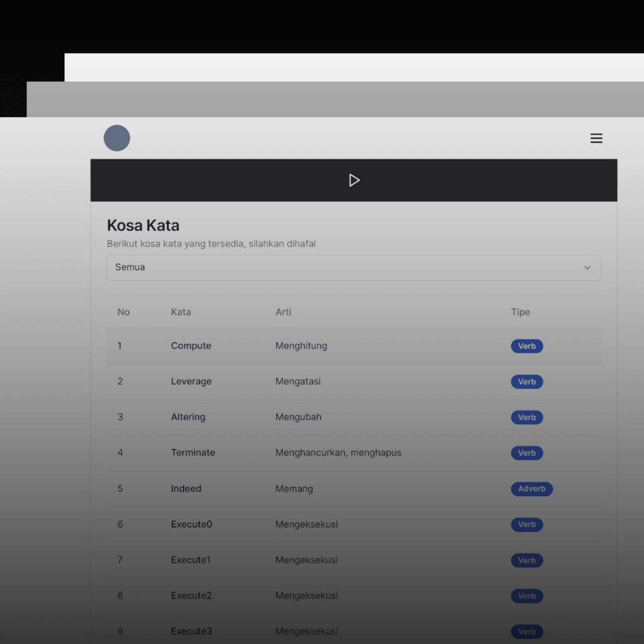
Task: Click the chevron arrow in Semua dropdown
Action: (587, 268)
